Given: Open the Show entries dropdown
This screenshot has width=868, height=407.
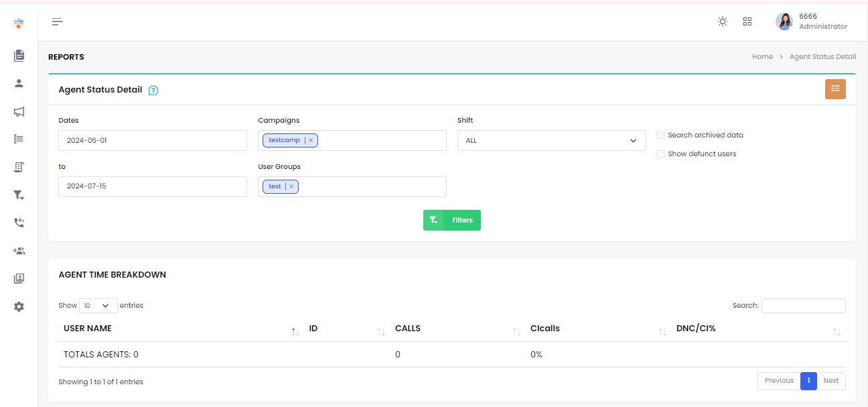Looking at the screenshot, I should [98, 305].
